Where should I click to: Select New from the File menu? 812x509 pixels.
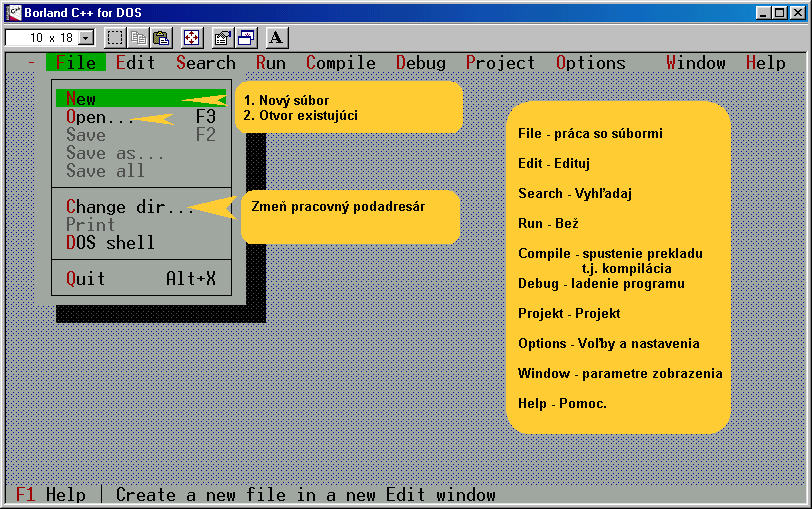(x=81, y=99)
